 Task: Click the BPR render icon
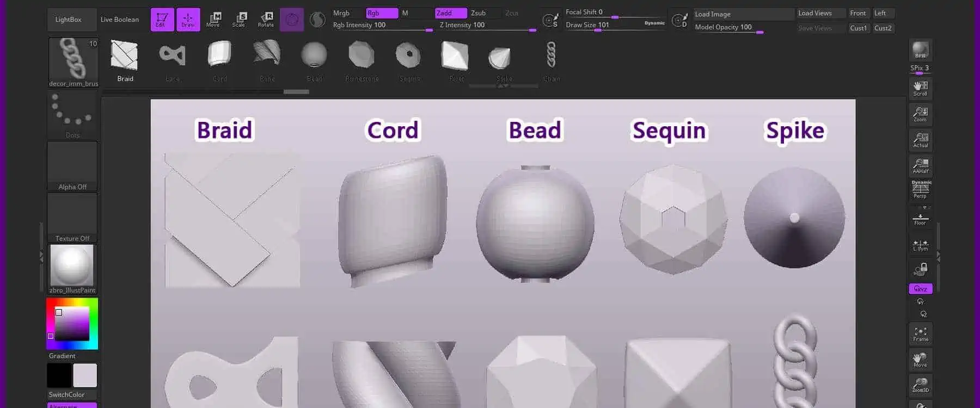click(x=920, y=50)
